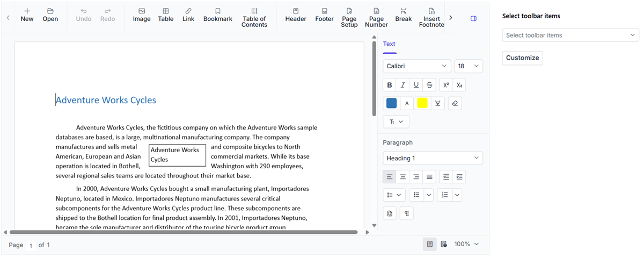Click the Adventure Works Cycles heading

(106, 100)
